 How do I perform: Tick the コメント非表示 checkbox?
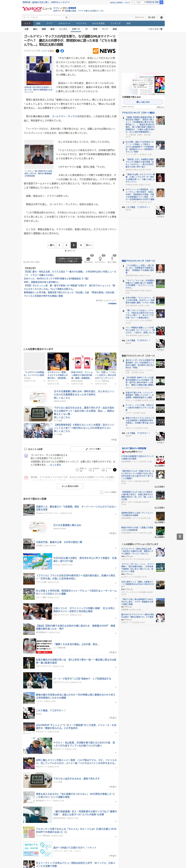pyautogui.click(x=102, y=492)
